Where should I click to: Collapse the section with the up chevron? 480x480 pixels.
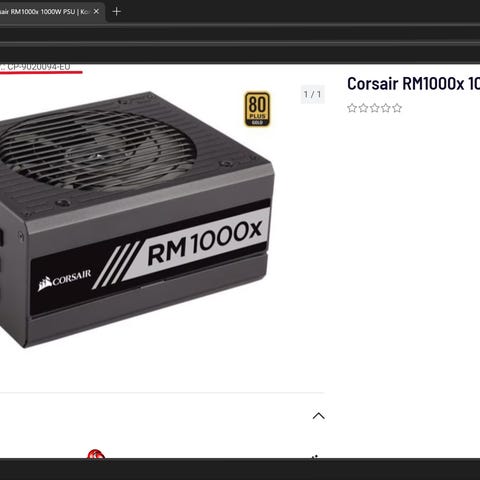pos(319,416)
